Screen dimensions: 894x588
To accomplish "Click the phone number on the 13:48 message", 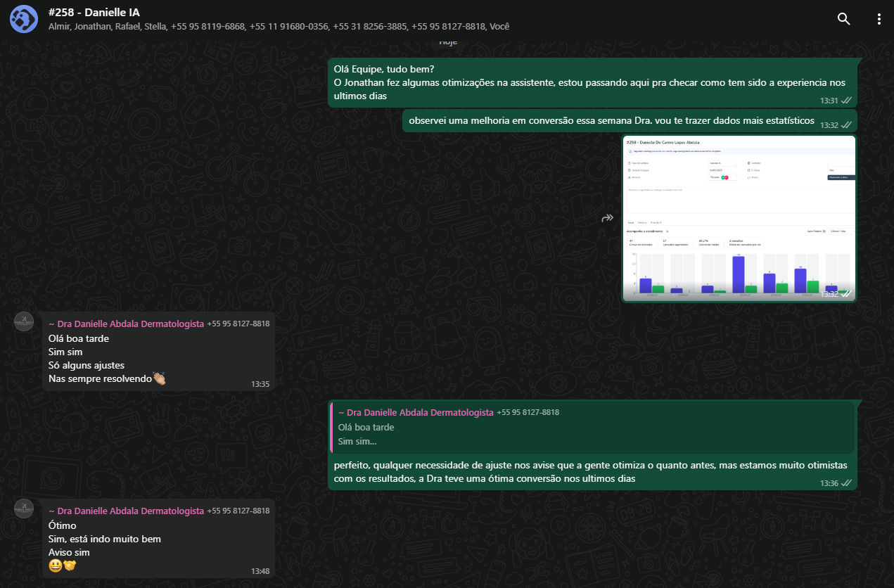I will click(238, 511).
